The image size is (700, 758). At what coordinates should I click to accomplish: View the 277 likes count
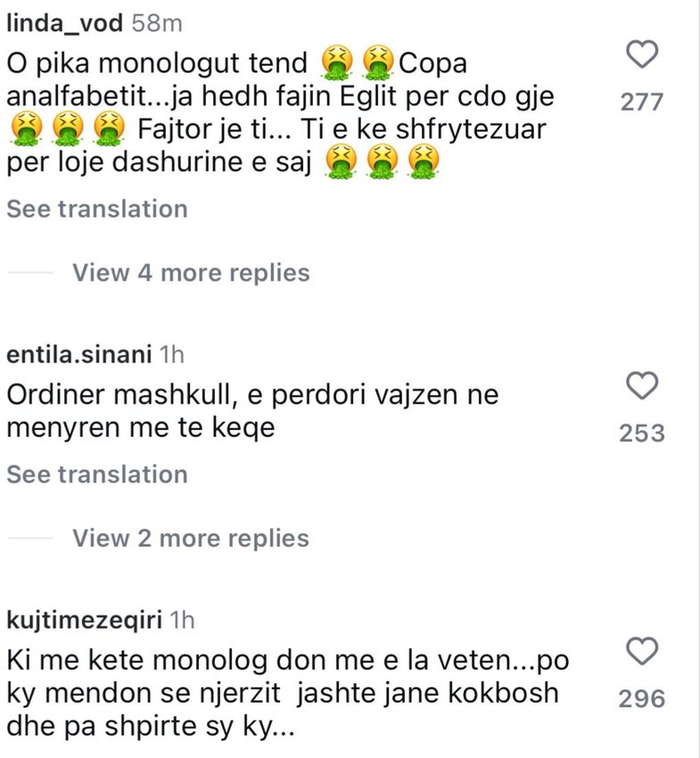pyautogui.click(x=642, y=102)
